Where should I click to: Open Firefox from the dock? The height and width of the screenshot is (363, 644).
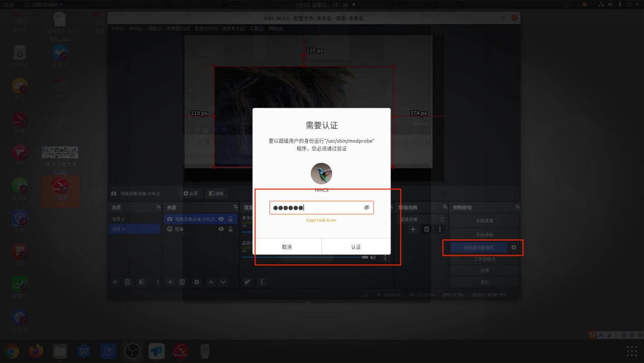tap(36, 351)
